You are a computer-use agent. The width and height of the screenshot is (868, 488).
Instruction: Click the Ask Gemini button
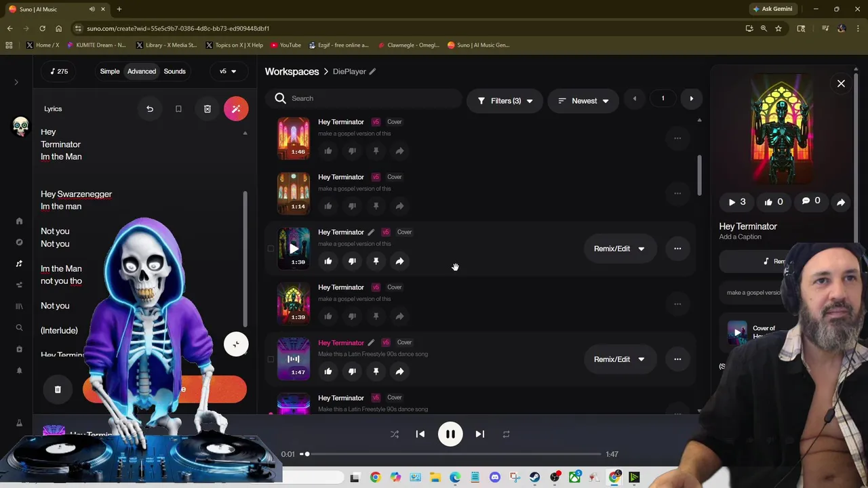click(772, 9)
